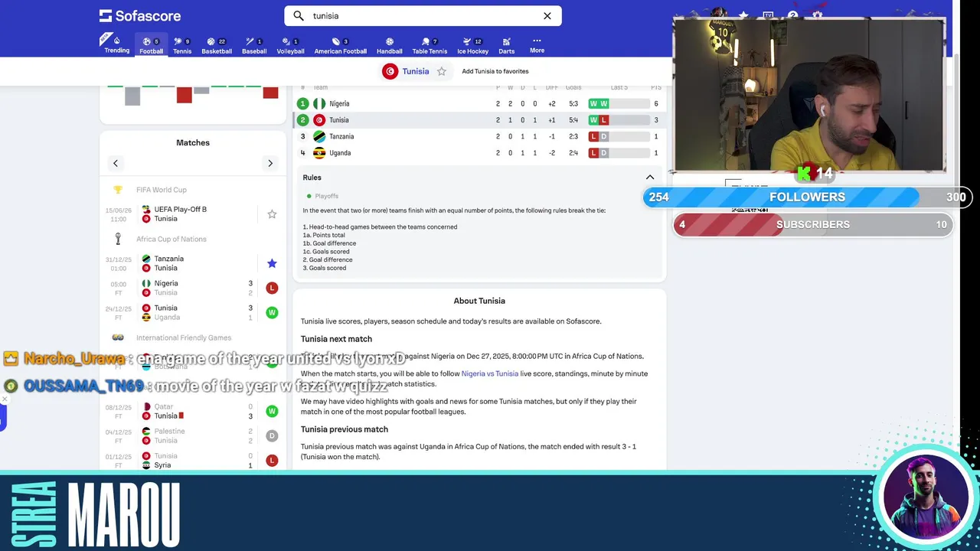The height and width of the screenshot is (551, 980).
Task: Select Nigeria row in standings table
Action: point(479,103)
